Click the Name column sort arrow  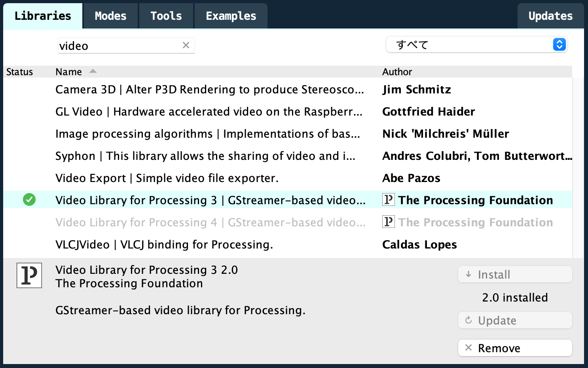[x=93, y=71]
